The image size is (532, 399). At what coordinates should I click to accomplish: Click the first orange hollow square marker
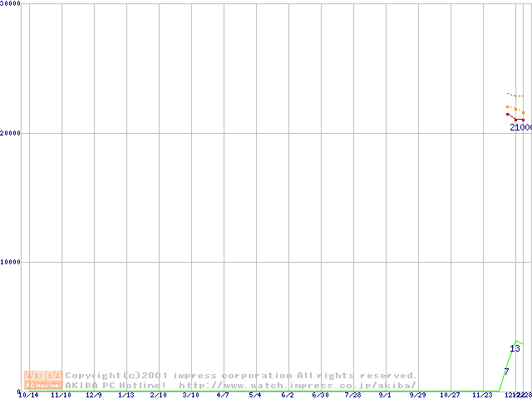[507, 106]
